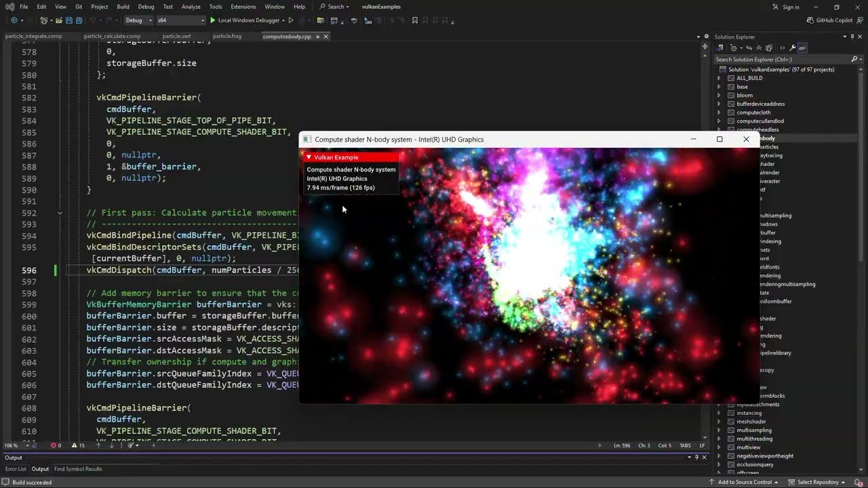Toggle auto-hide pin on Solution Explorer

pyautogui.click(x=852, y=37)
